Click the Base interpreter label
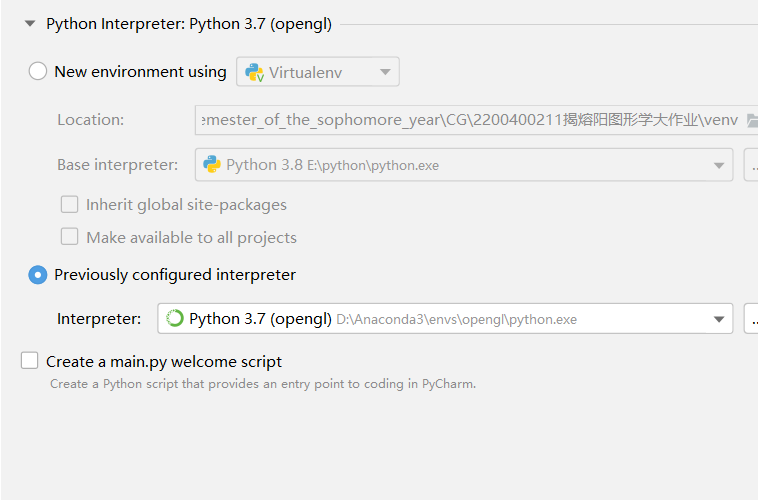This screenshot has height=500, width=758. 117,165
